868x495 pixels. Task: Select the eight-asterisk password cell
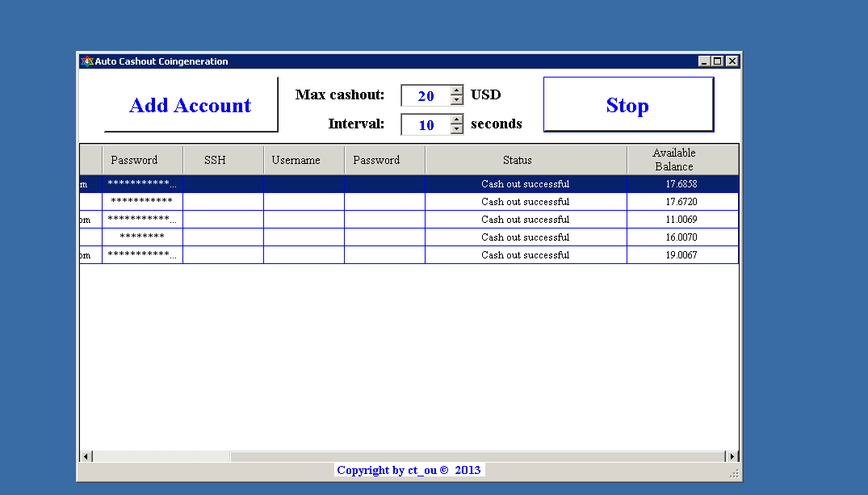click(142, 237)
